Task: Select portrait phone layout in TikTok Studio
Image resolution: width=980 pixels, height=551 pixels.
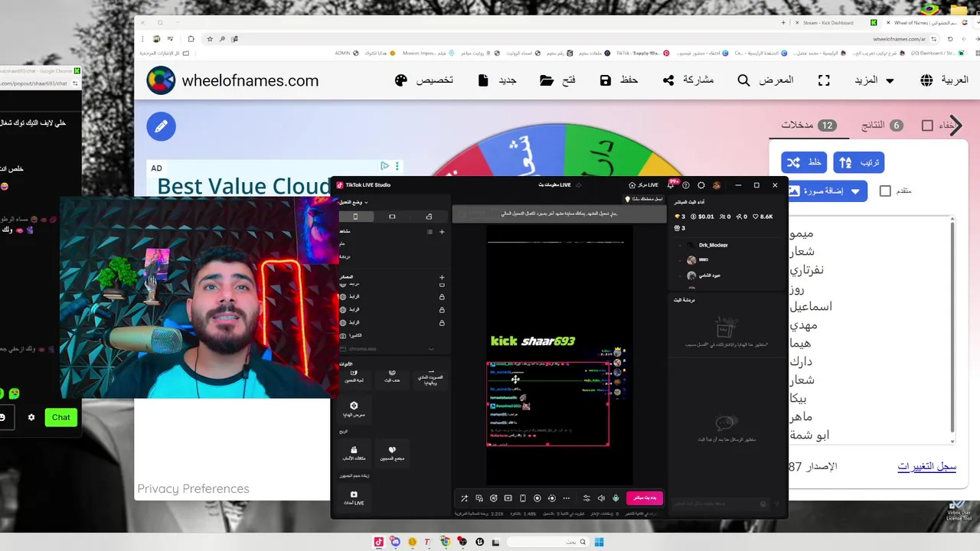Action: tap(355, 217)
